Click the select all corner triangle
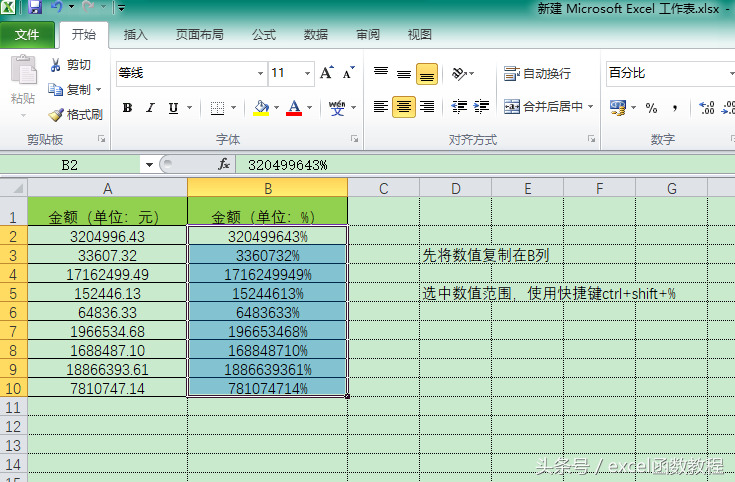735x482 pixels. (18, 188)
